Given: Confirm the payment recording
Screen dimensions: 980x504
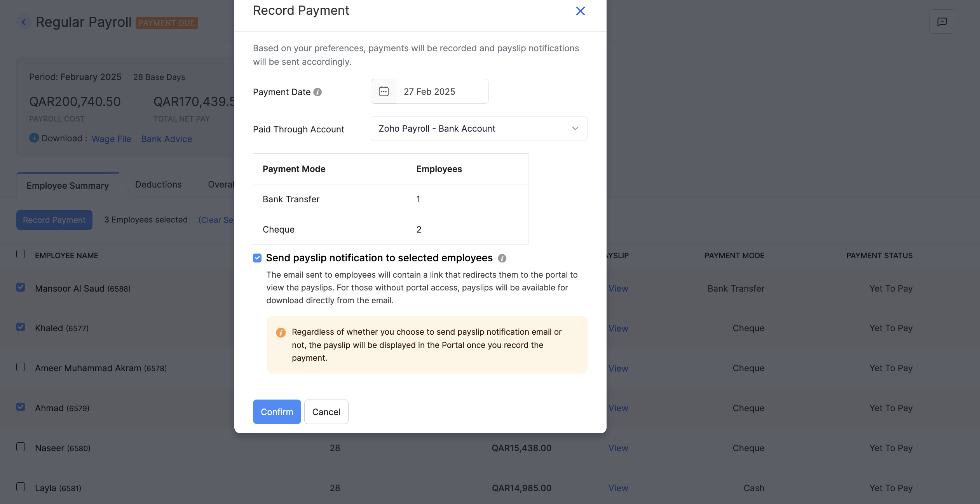Looking at the screenshot, I should pos(277,412).
